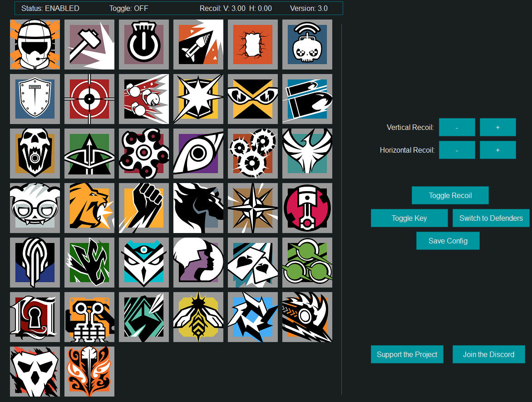Screen dimensions: 532x402
Task: Toggle Recoil on or off
Action: pos(450,195)
